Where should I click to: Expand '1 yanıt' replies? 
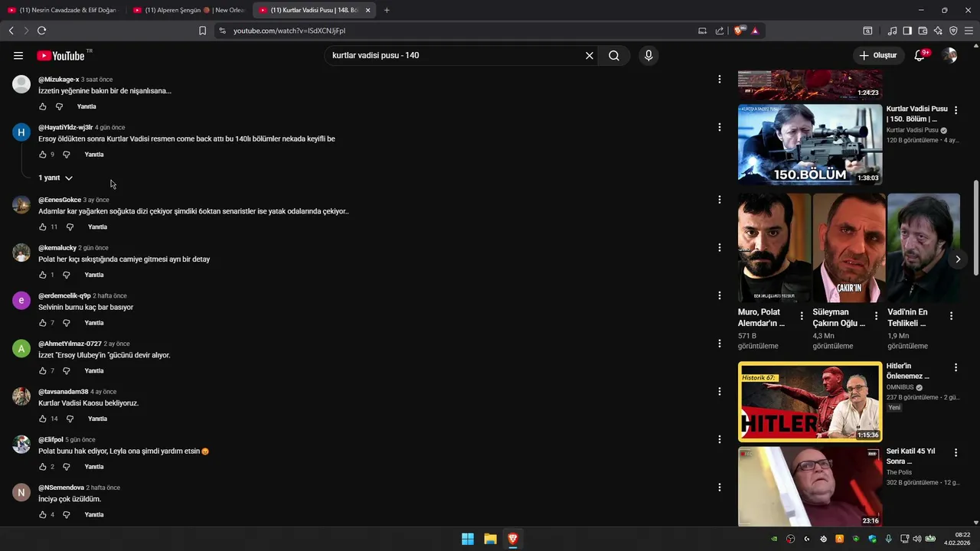[x=55, y=178]
